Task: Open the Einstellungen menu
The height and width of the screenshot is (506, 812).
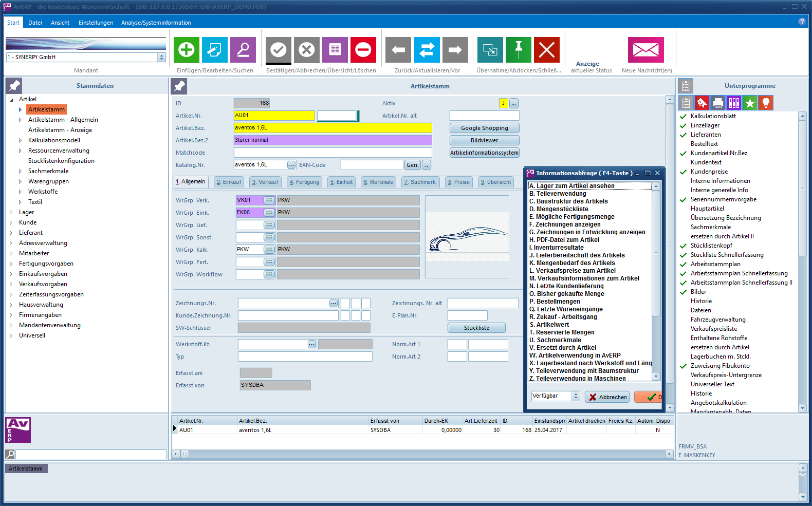Action: [96, 23]
